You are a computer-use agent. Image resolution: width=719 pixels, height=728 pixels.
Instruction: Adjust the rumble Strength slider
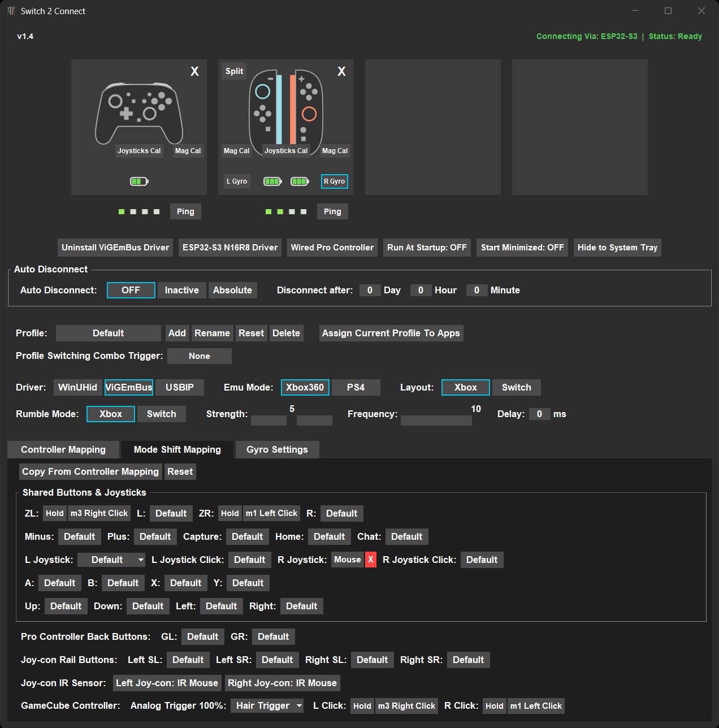(x=292, y=421)
